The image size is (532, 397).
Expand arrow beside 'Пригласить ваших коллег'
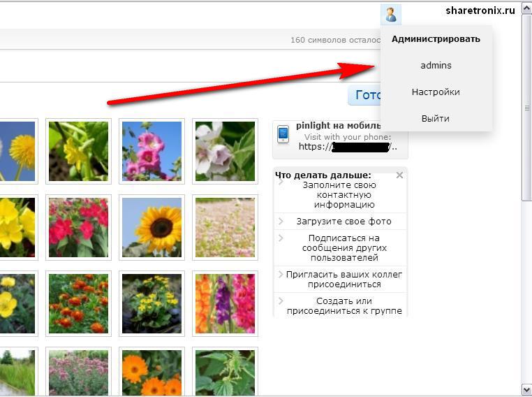click(x=281, y=274)
